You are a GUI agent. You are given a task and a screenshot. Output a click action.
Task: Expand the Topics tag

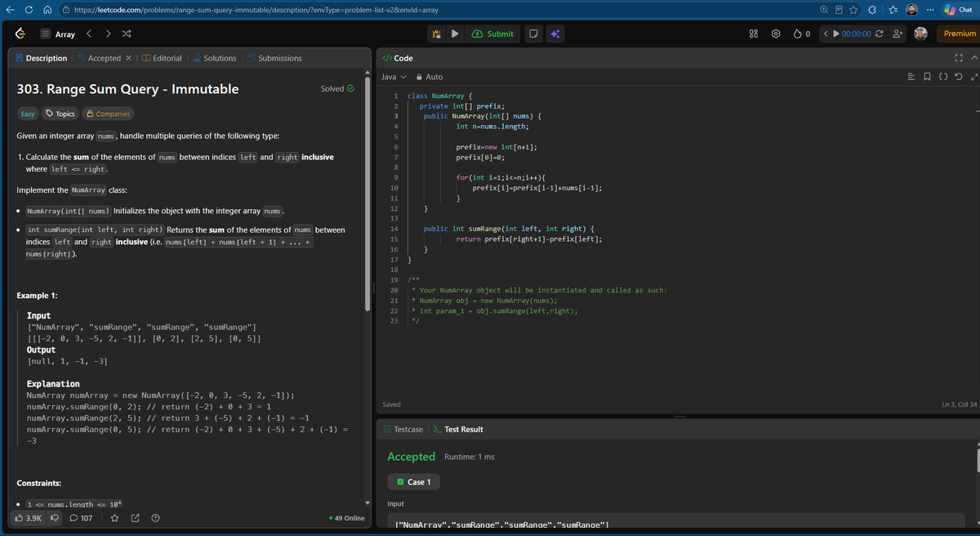point(61,114)
